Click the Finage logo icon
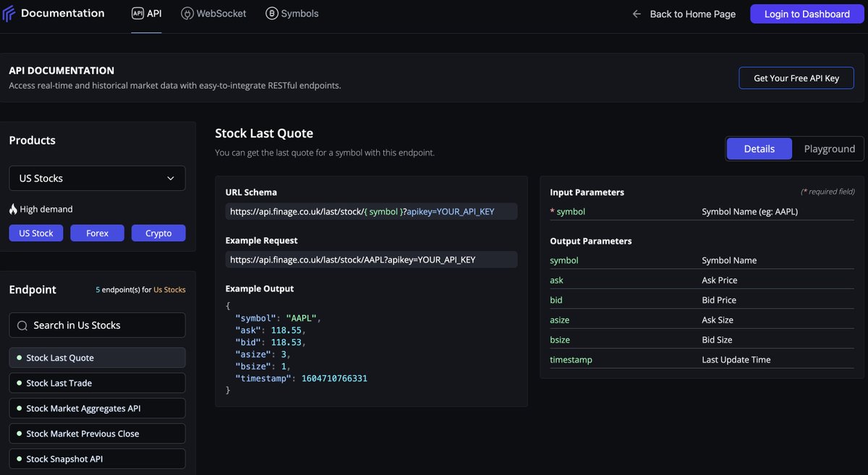The height and width of the screenshot is (475, 868). click(9, 14)
